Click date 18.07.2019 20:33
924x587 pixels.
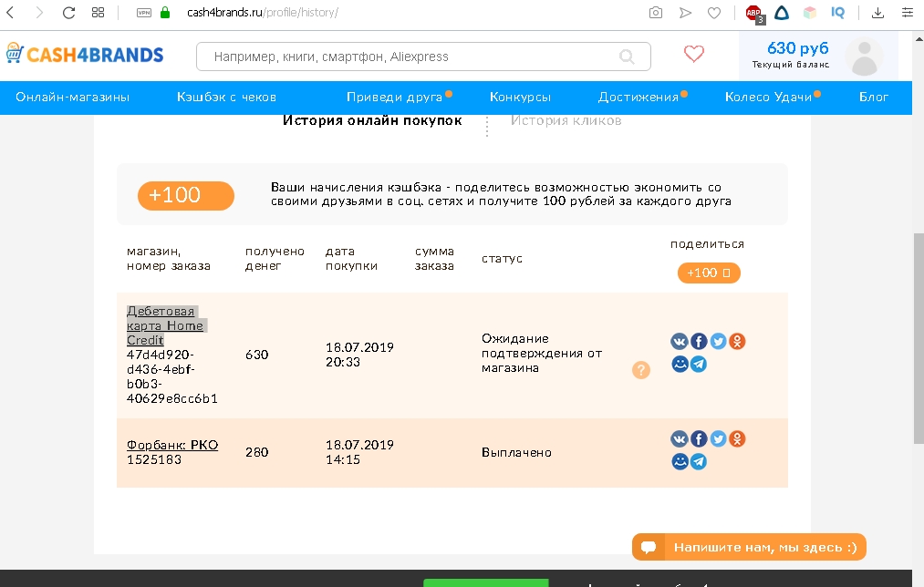coord(359,355)
